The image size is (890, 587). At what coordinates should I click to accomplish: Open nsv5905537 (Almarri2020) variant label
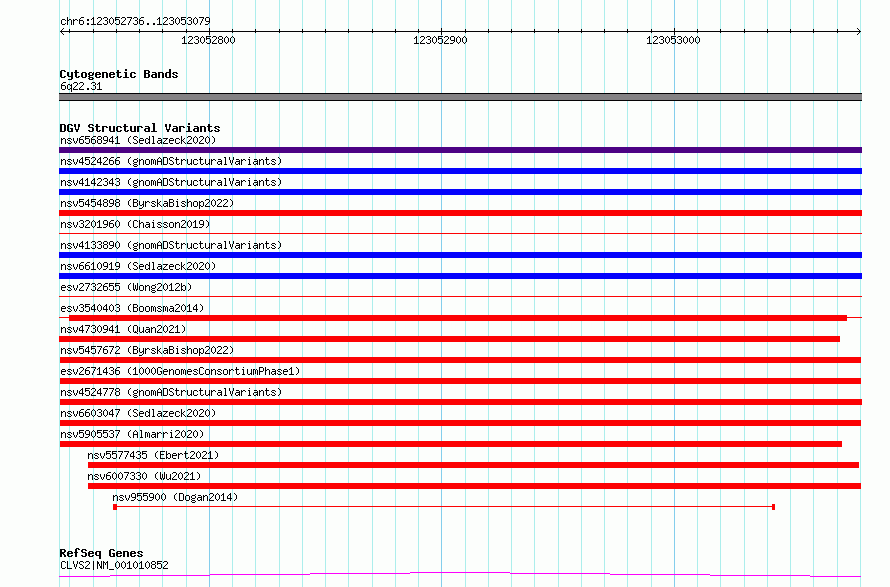click(x=132, y=434)
